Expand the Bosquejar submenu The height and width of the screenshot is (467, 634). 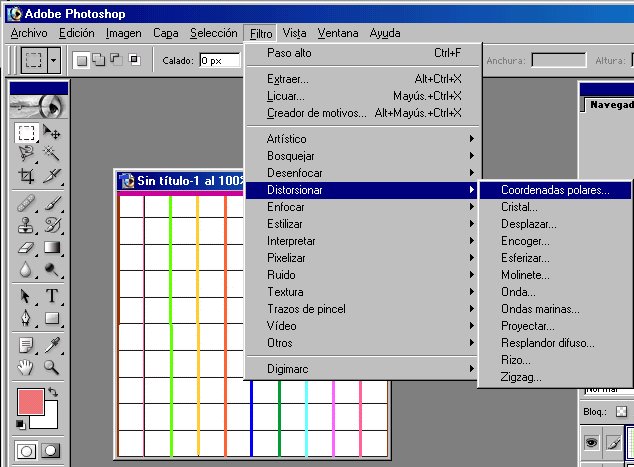click(362, 156)
